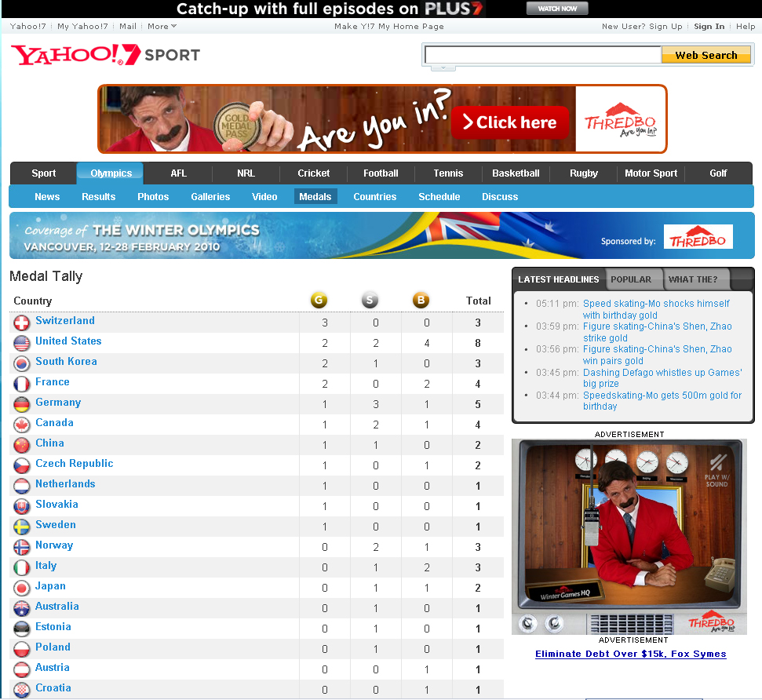Click the Yahoo!7 Sport logo

click(x=105, y=54)
